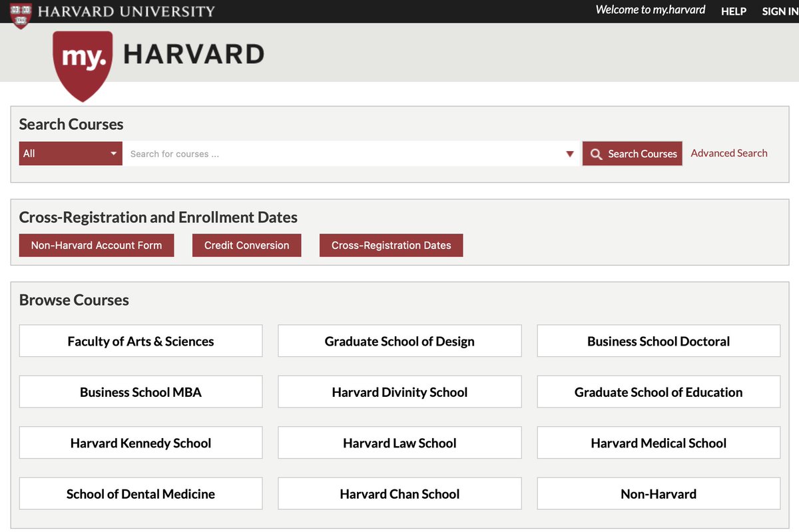Click the HARVARD wordmark beside the logo
Viewport: 799px width, 532px height.
[194, 54]
